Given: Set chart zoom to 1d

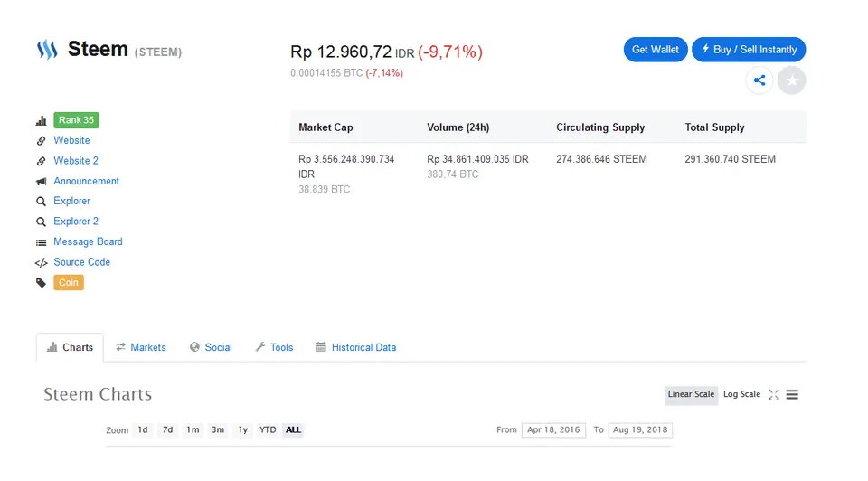Looking at the screenshot, I should (x=143, y=430).
